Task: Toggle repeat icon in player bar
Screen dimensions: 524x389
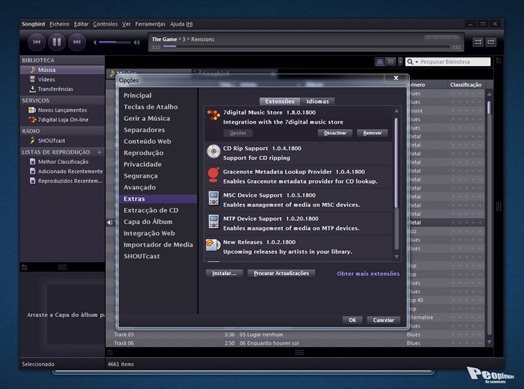Action: pyautogui.click(x=491, y=42)
